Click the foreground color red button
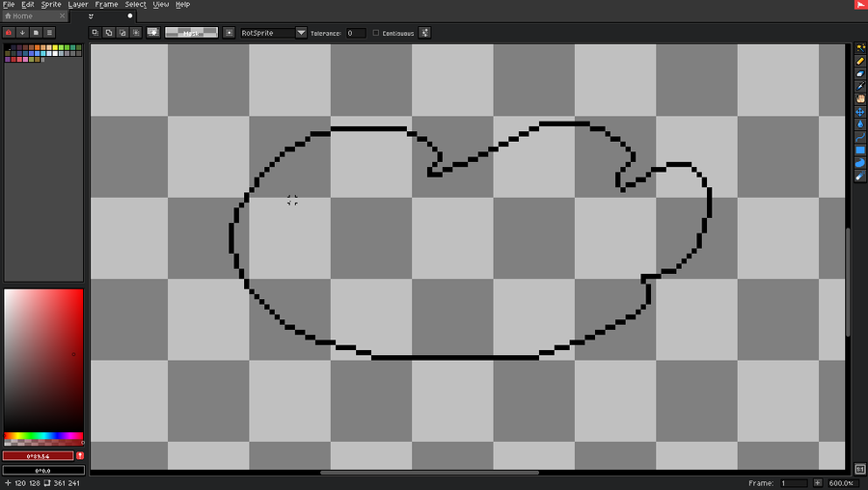The height and width of the screenshot is (490, 868). coord(39,455)
